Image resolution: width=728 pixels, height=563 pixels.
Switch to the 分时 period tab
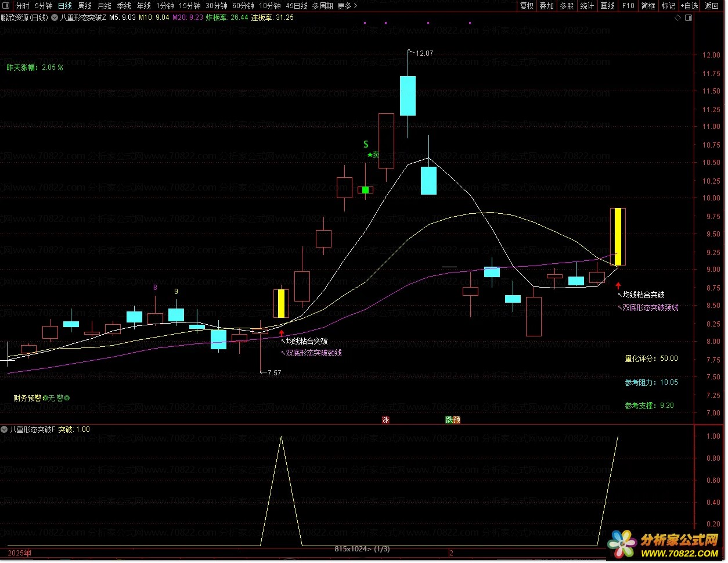[x=23, y=6]
